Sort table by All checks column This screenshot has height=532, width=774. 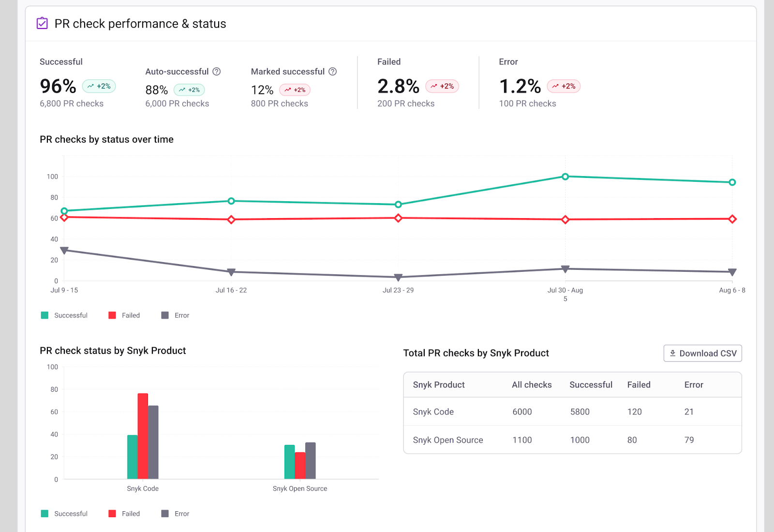(x=532, y=385)
